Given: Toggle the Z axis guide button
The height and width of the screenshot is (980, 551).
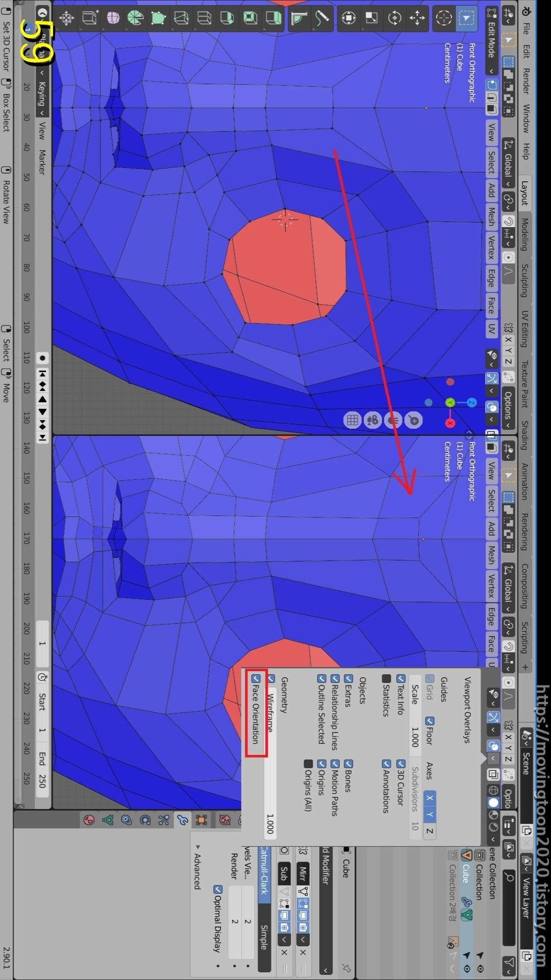Looking at the screenshot, I should pyautogui.click(x=430, y=831).
